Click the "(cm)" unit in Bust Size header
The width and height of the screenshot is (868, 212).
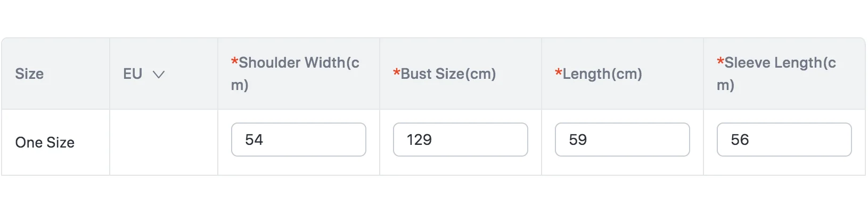(x=480, y=74)
